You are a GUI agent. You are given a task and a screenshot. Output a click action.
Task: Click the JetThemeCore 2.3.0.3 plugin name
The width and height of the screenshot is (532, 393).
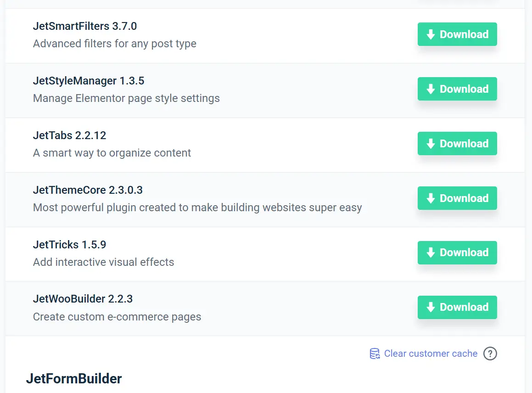[x=88, y=190]
